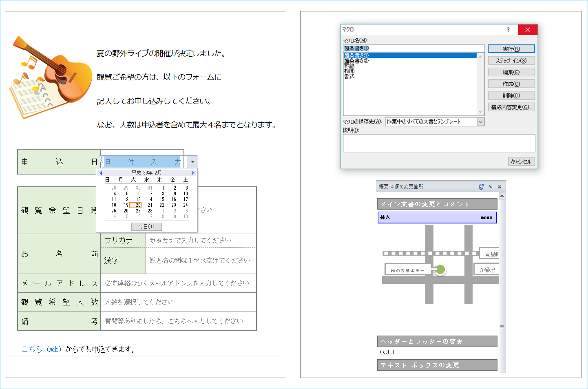The image size is (588, 389).
Task: Expand the マクロの保存先 combo box
Action: click(480, 122)
